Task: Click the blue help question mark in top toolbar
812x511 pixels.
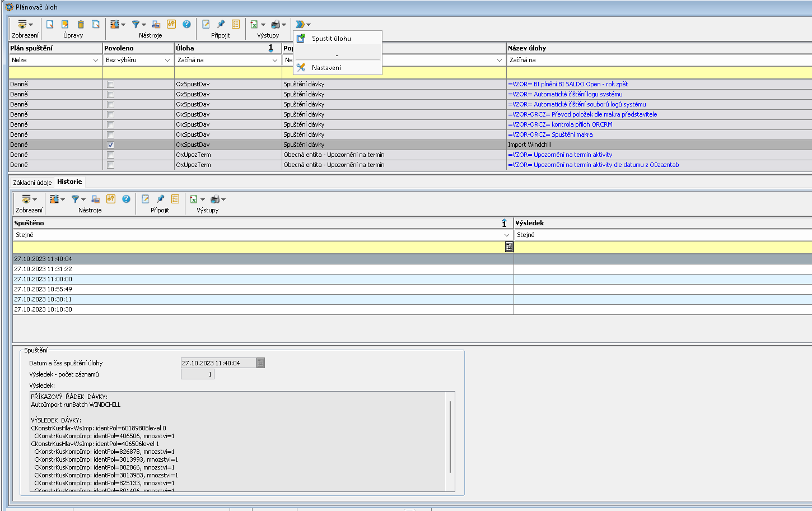Action: pyautogui.click(x=186, y=24)
